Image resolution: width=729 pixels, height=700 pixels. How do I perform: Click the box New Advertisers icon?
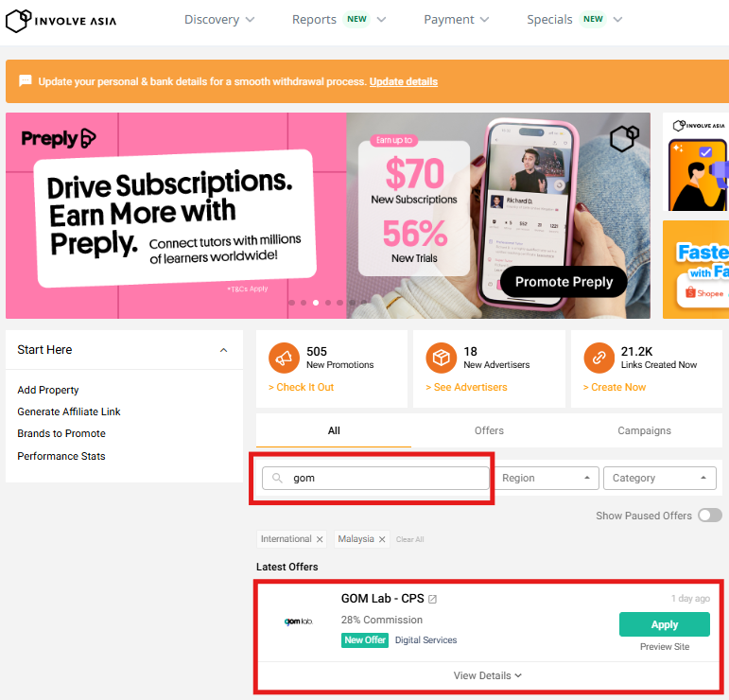tap(441, 359)
